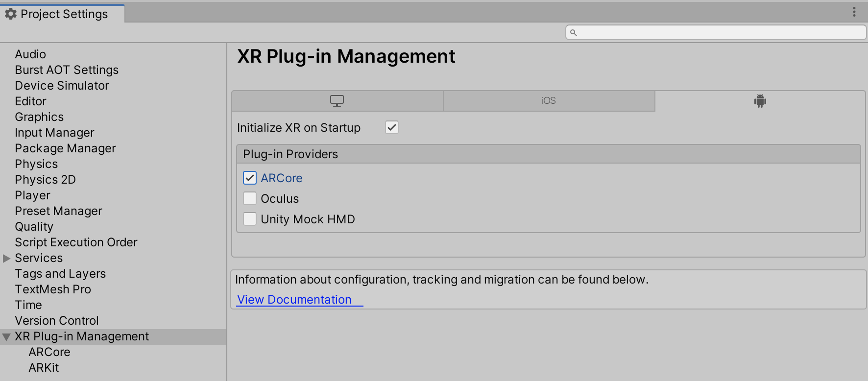Select the Editor settings category

point(30,101)
